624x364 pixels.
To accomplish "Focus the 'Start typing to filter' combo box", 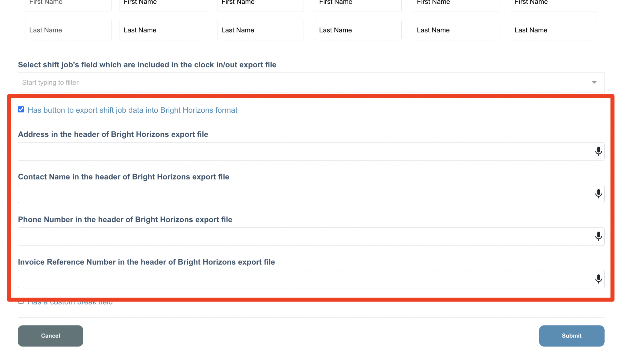I will (x=311, y=82).
